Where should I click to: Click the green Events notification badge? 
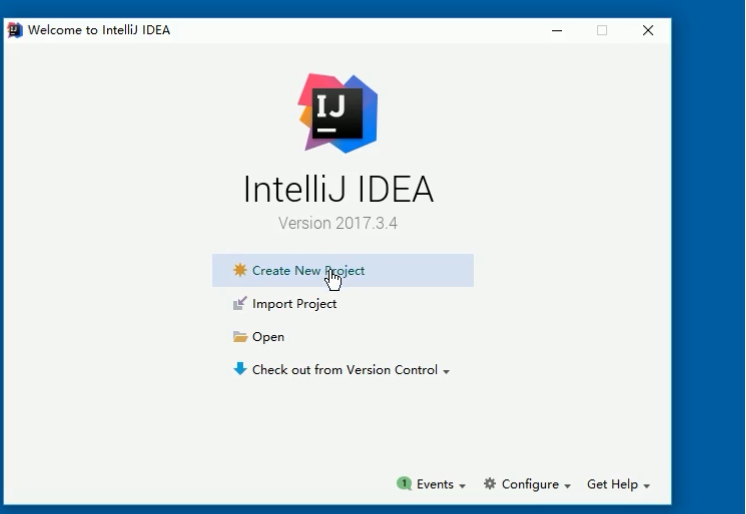pyautogui.click(x=404, y=484)
